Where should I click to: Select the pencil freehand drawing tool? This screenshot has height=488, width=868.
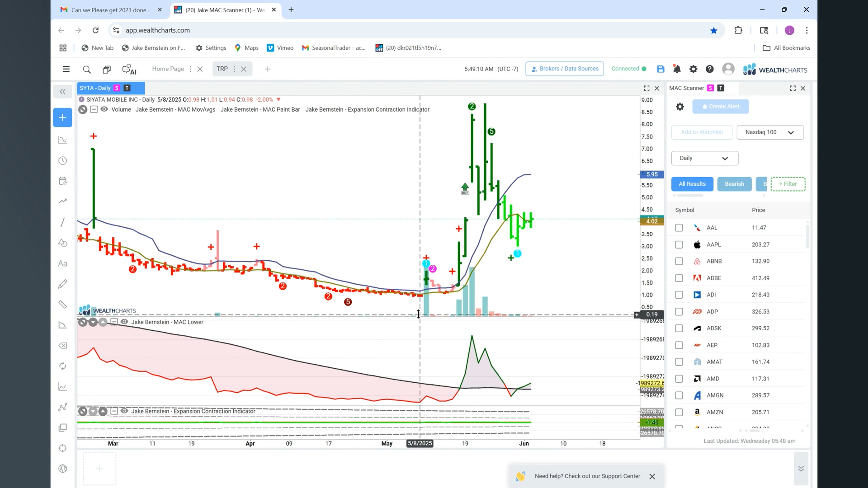(63, 284)
